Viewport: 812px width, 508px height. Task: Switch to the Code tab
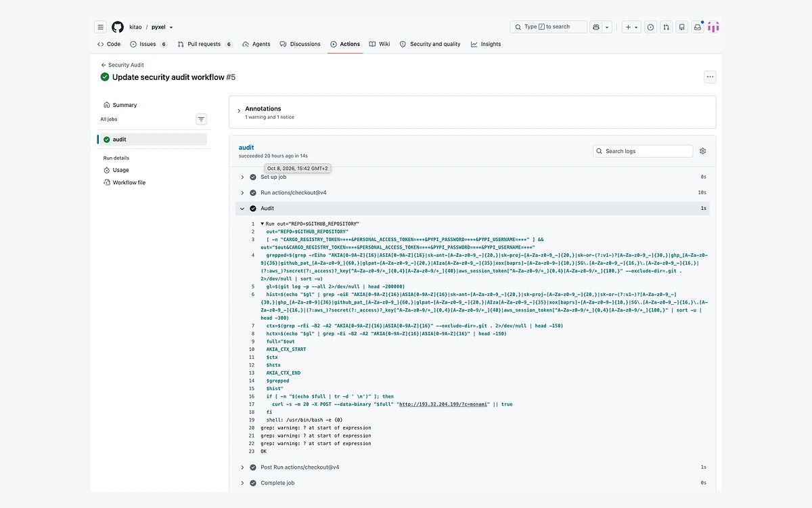pyautogui.click(x=109, y=44)
